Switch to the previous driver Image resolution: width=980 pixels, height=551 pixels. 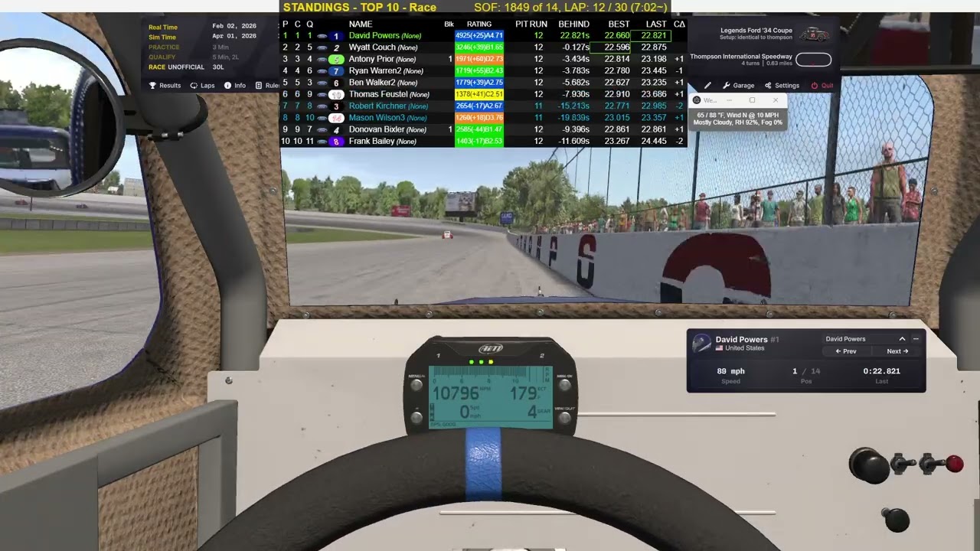coord(846,351)
